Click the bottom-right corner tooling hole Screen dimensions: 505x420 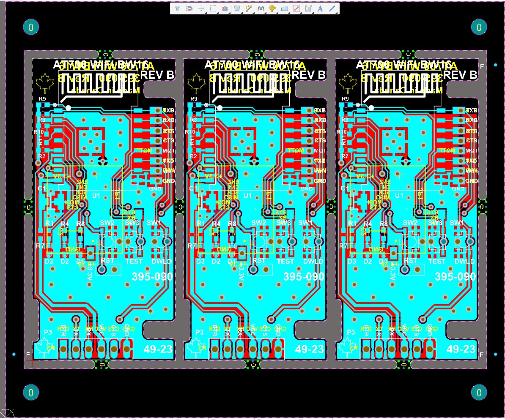[479, 393]
